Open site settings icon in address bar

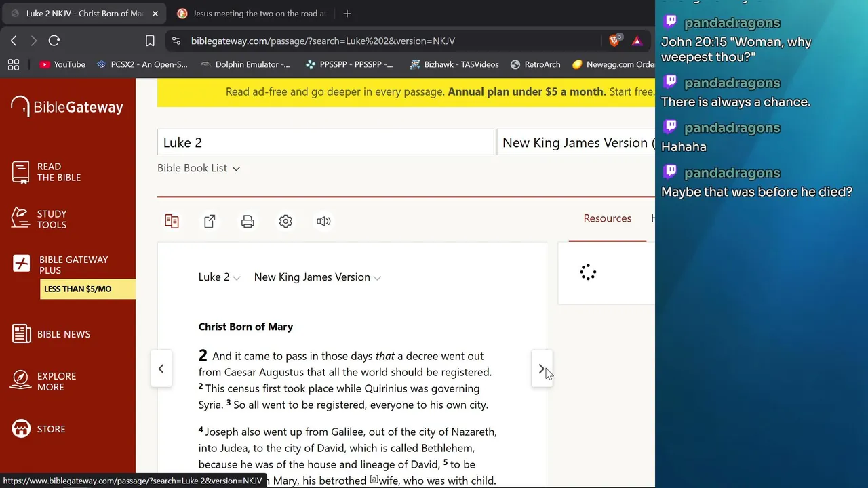[176, 41]
